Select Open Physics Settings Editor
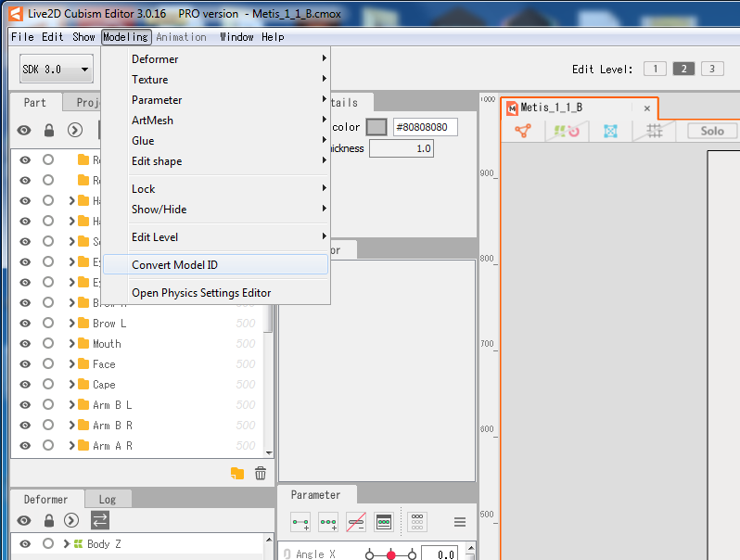This screenshot has width=740, height=560. pos(216,293)
